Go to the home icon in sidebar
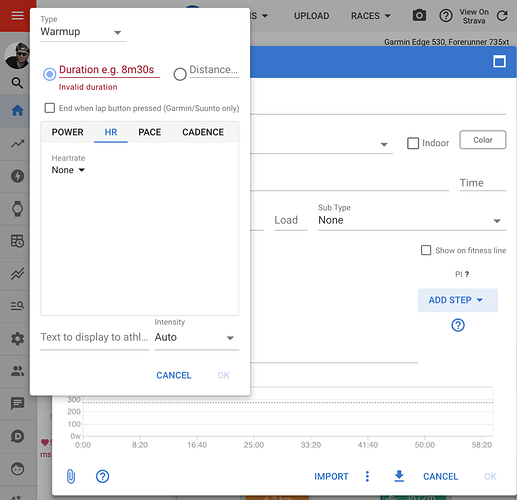The width and height of the screenshot is (517, 500). [x=17, y=110]
